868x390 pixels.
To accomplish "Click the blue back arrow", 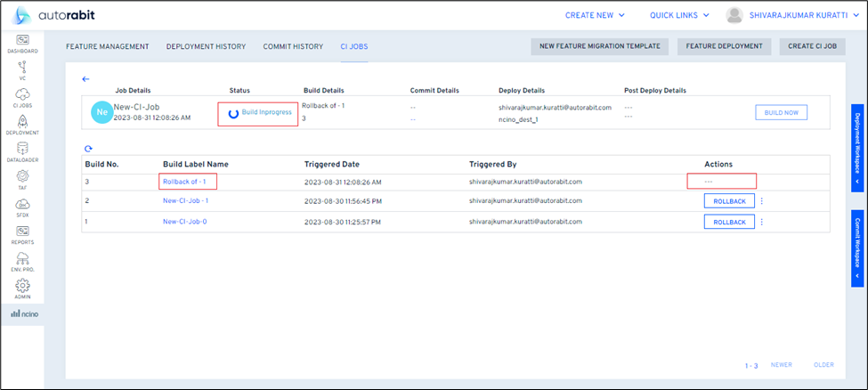I will (x=86, y=79).
